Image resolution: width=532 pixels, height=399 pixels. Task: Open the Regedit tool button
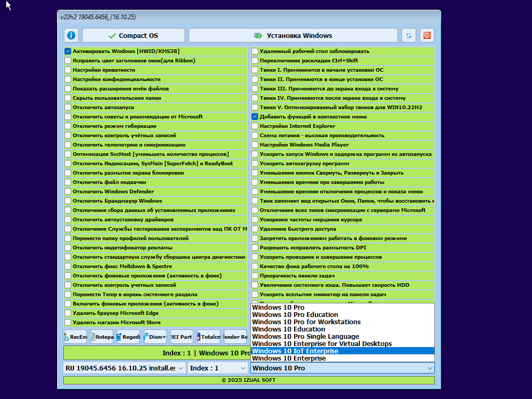pos(128,337)
